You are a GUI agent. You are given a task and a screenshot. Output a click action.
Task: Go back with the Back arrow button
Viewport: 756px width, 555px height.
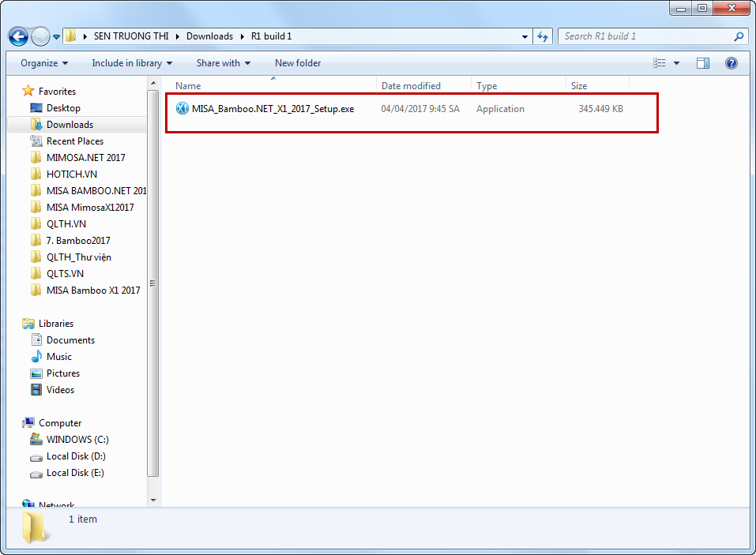[x=18, y=36]
